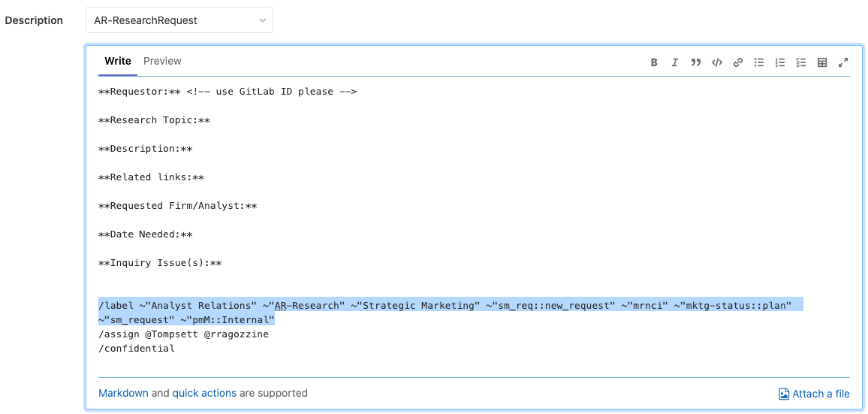Place cursor on the Requestor line
Screen dimensions: 868x414
pyautogui.click(x=227, y=92)
